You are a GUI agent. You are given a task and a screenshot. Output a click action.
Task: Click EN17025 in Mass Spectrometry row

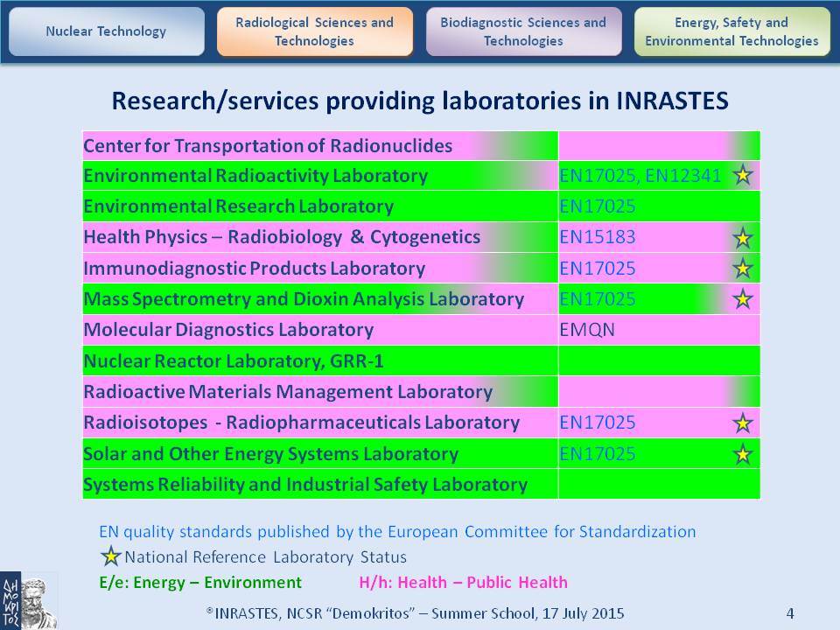click(x=598, y=299)
